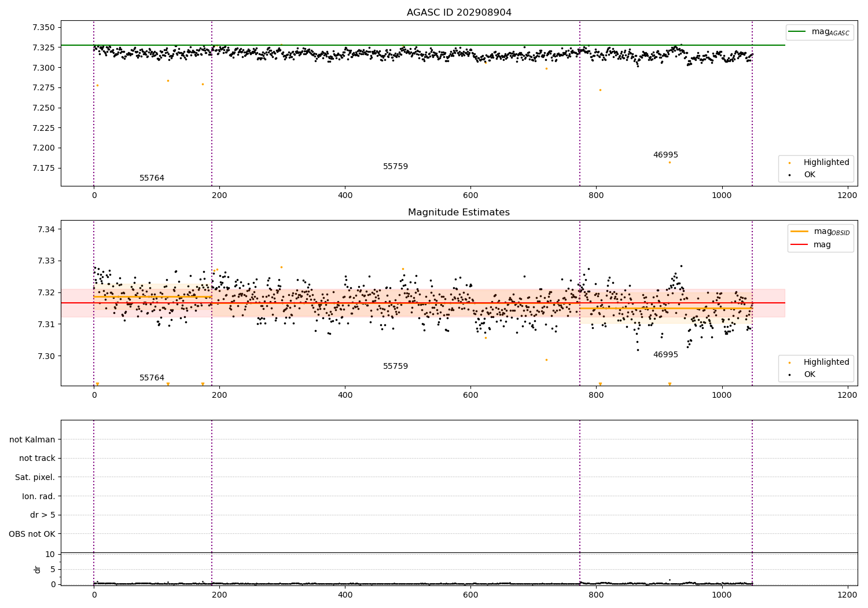Screen dimensions: 868x608
Task: Click the 'Magnitude Estimates' plot title
Action: point(459,213)
